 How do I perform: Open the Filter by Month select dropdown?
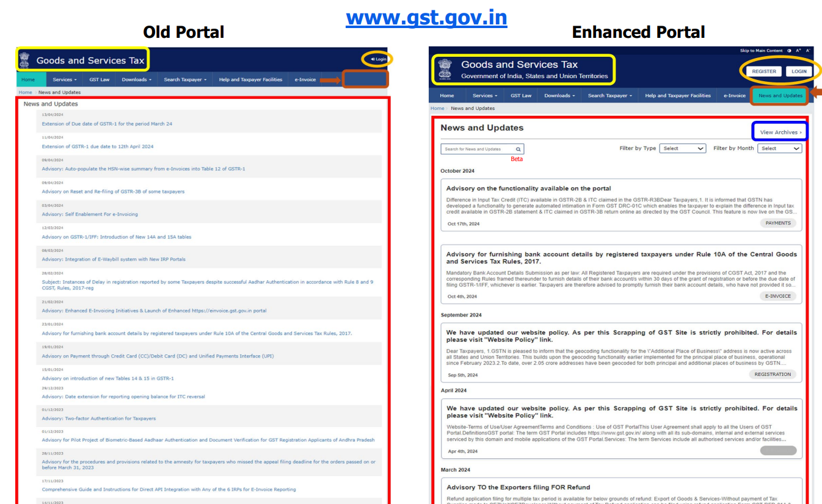(780, 148)
